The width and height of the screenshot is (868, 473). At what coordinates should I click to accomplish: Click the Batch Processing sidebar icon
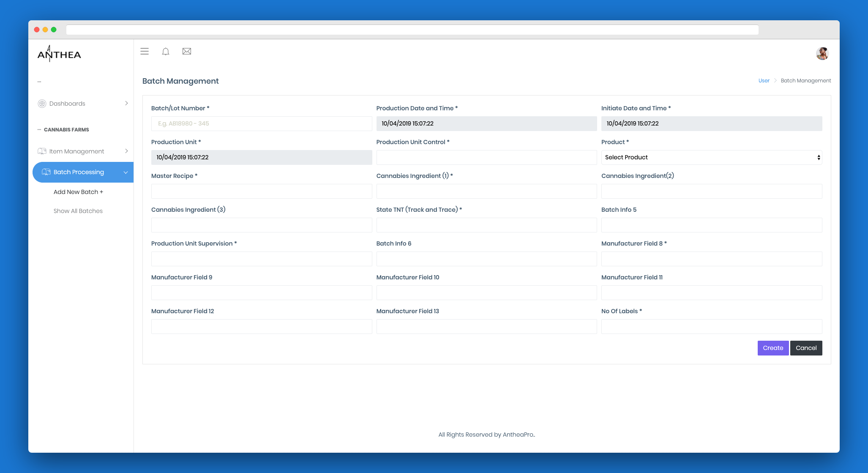[x=46, y=172]
